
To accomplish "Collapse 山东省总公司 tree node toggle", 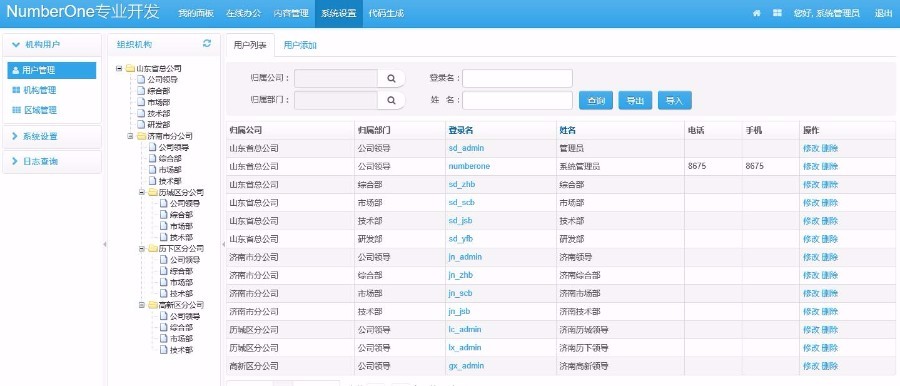I will 119,68.
